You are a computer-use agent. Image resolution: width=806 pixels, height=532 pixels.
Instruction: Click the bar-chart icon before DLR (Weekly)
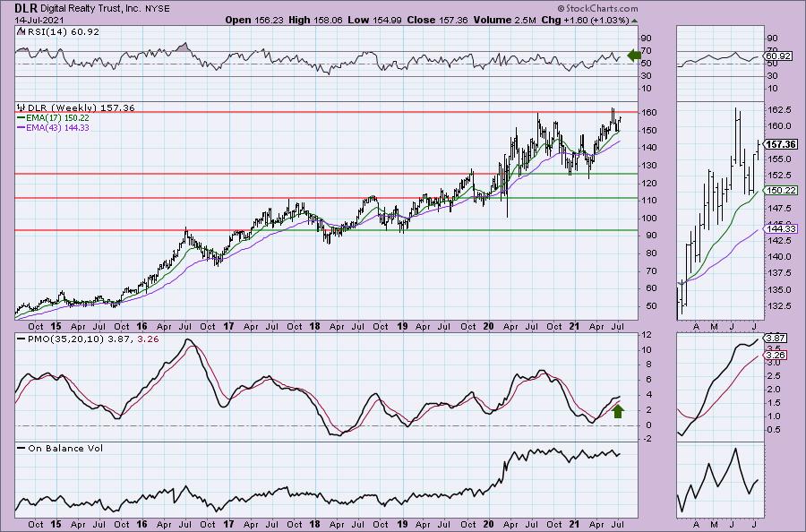21,107
